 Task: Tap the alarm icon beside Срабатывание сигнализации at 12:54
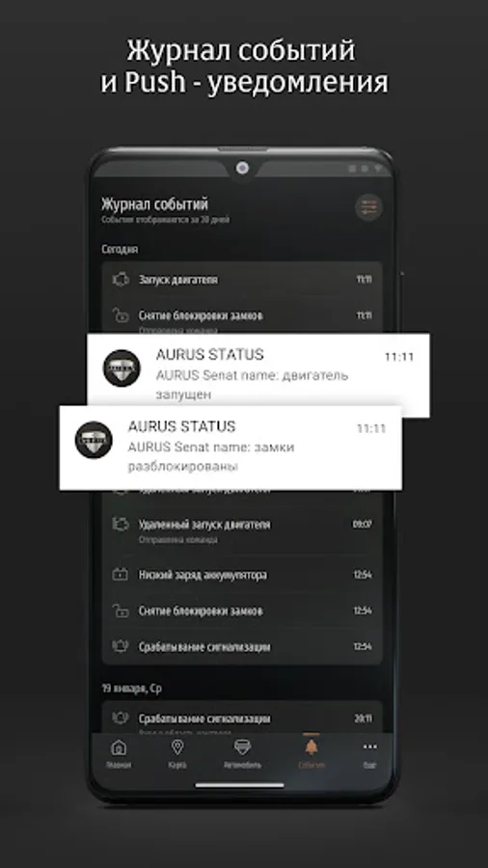tap(120, 646)
